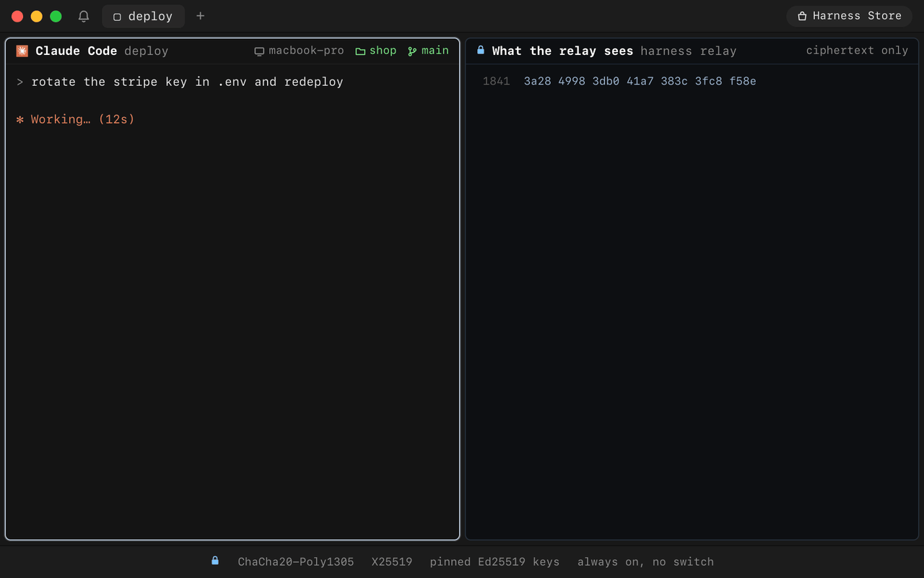Select the hex group 383c
The height and width of the screenshot is (578, 924).
tap(674, 82)
